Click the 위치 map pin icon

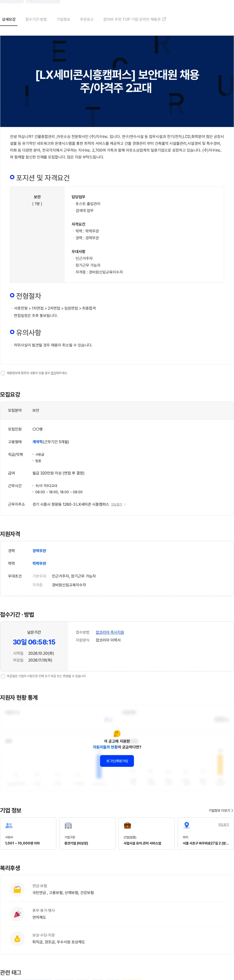pos(186,825)
